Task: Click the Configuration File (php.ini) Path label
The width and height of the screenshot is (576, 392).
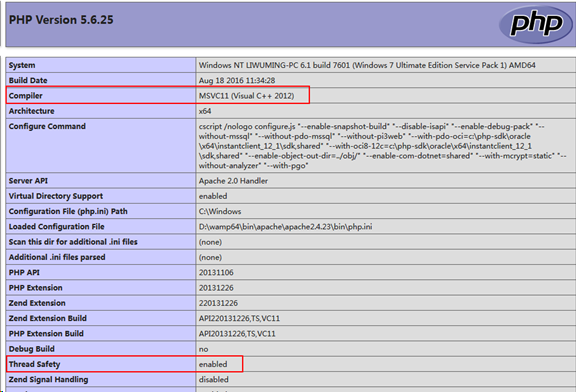Action: pyautogui.click(x=68, y=211)
